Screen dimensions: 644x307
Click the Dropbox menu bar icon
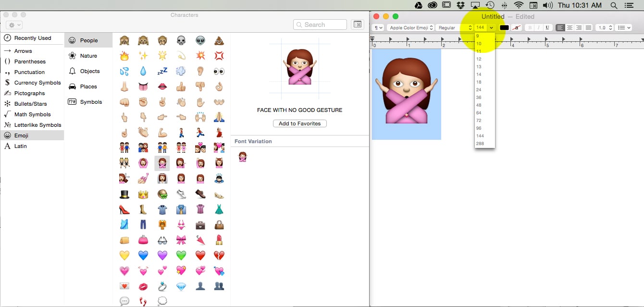point(461,5)
